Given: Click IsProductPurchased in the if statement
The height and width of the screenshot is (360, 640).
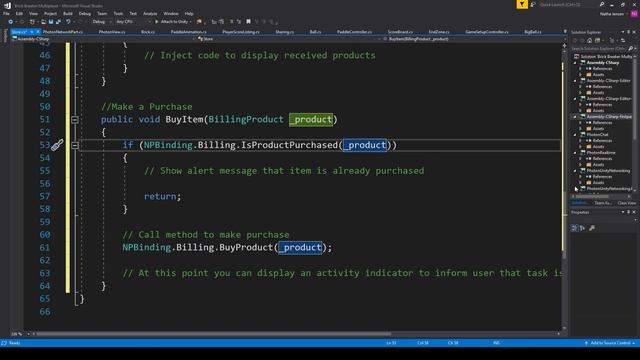Looking at the screenshot, I should coord(289,145).
